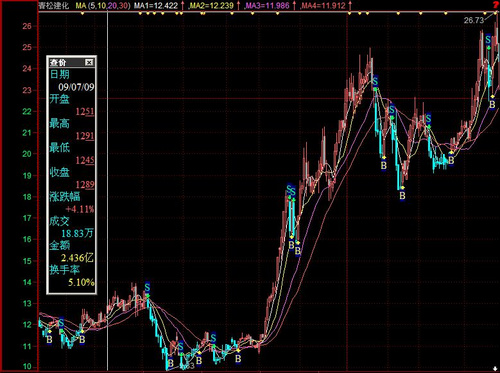Click the first yellow event marker on top line
This screenshot has width=500, height=373.
(x=83, y=14)
